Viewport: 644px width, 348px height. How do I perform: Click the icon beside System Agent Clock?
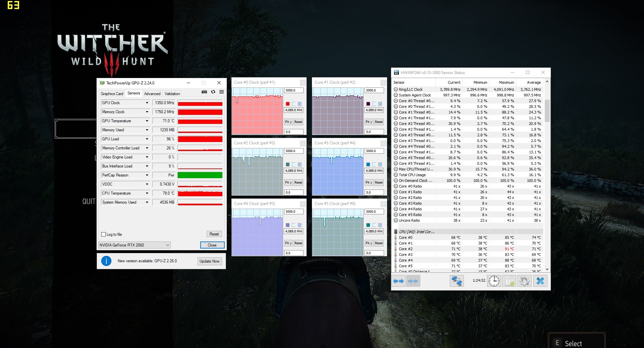(396, 95)
